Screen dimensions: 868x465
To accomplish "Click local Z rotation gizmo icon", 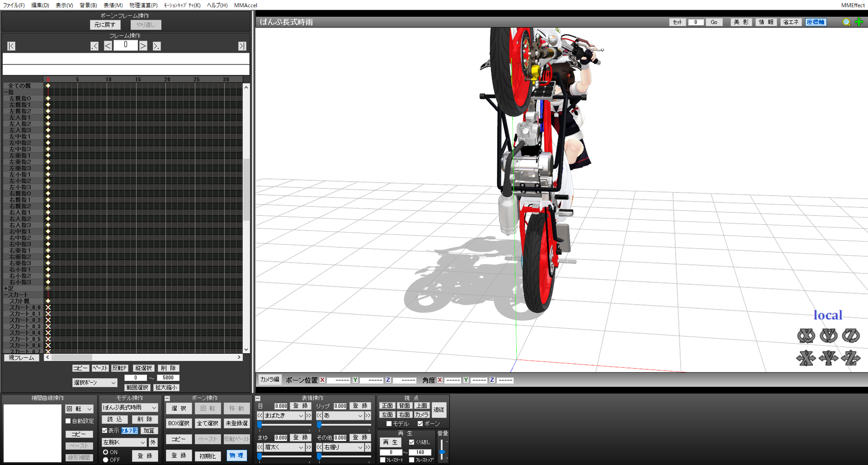I will point(851,336).
